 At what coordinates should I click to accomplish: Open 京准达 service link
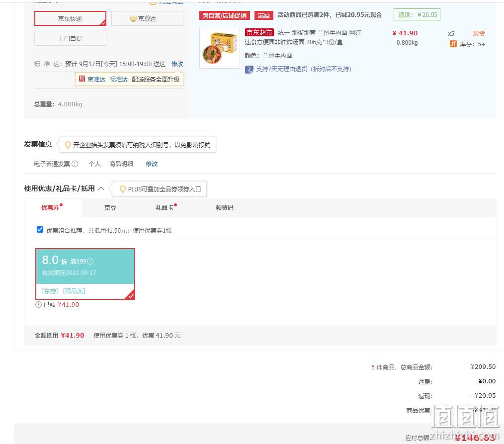(x=96, y=80)
